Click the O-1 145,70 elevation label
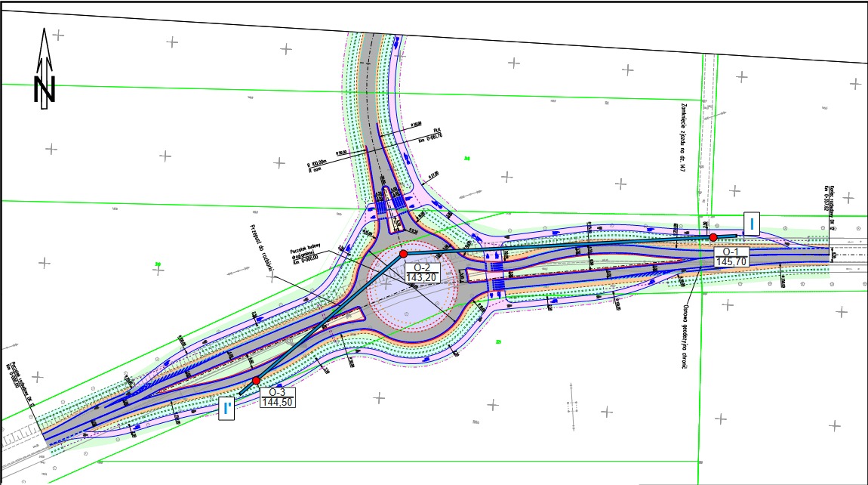This screenshot has height=485, width=868. 731,257
